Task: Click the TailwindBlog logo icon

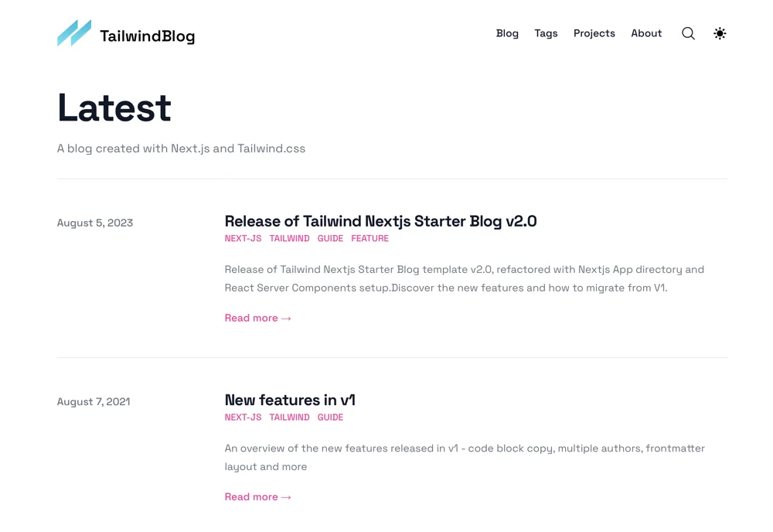Action: pos(74,33)
